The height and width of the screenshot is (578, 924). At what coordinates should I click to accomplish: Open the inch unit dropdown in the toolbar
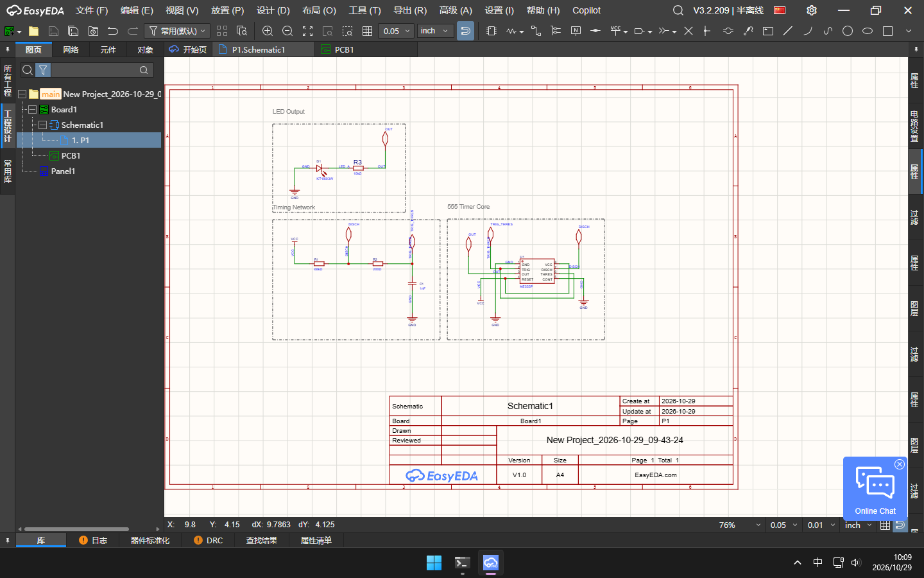pos(434,31)
